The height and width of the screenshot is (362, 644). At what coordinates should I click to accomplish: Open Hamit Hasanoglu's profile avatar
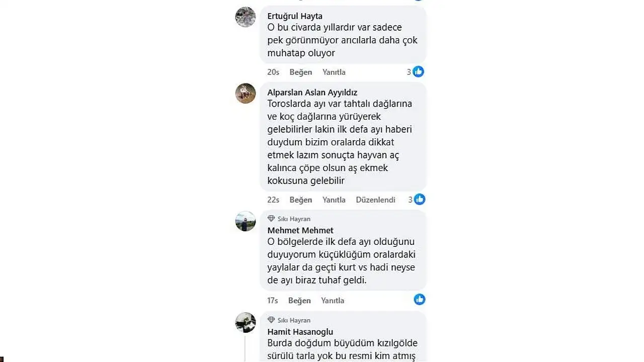coord(246,323)
